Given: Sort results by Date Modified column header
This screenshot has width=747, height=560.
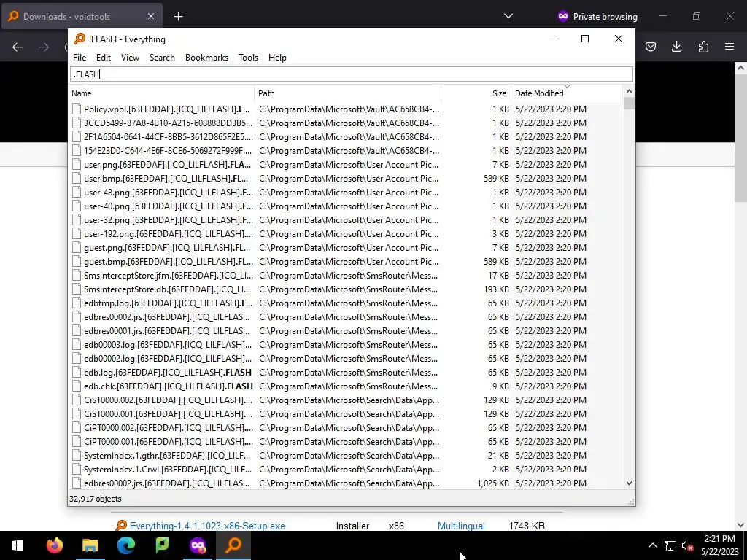Looking at the screenshot, I should point(566,93).
